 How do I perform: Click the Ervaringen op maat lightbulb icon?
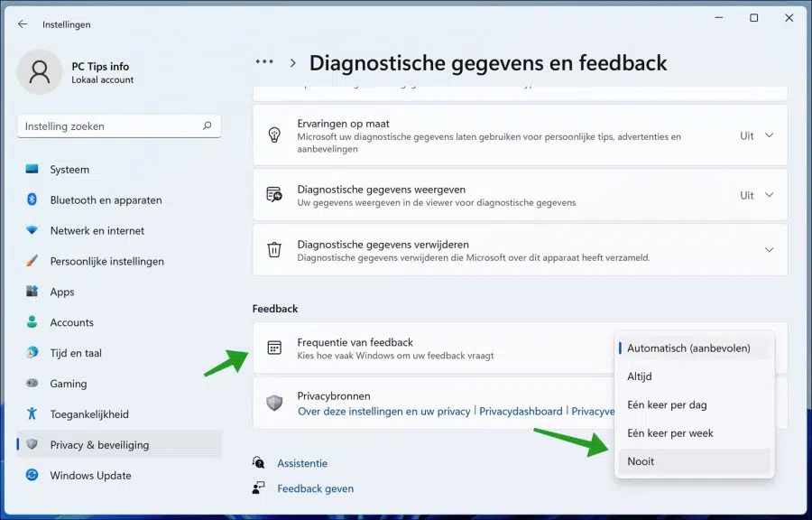coord(274,135)
